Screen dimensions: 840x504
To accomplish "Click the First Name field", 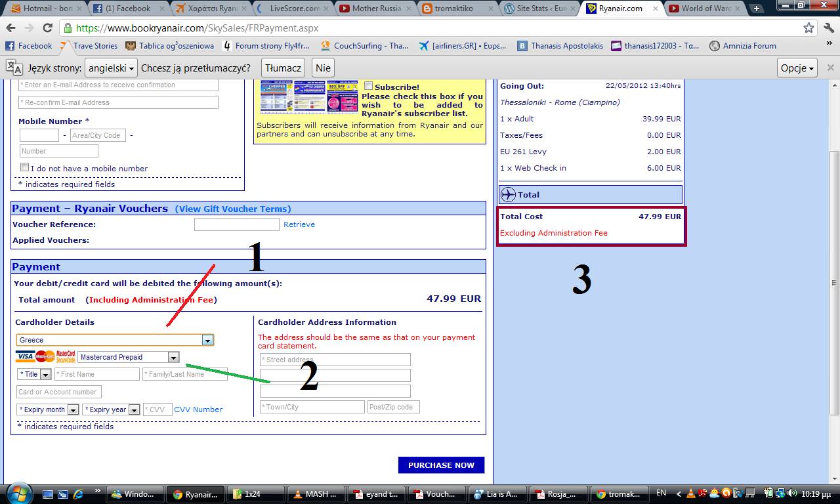I will [x=97, y=374].
